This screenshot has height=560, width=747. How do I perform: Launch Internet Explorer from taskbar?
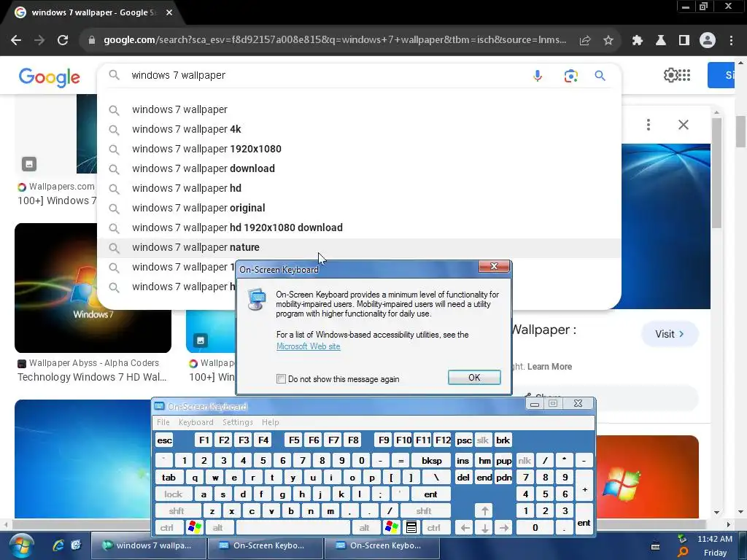click(58, 545)
